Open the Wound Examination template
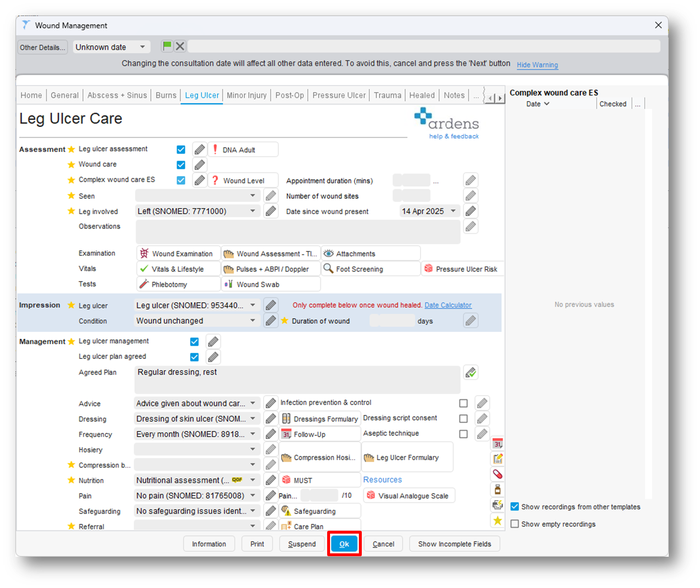The image size is (700, 588). point(178,254)
